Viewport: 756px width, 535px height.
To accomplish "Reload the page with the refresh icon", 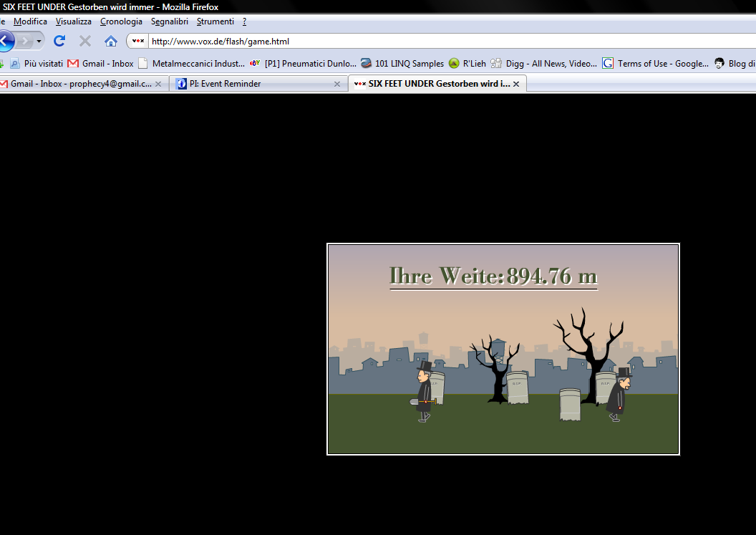I will tap(59, 41).
